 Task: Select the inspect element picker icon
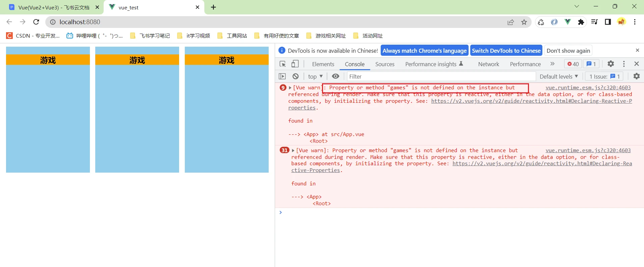click(x=282, y=64)
